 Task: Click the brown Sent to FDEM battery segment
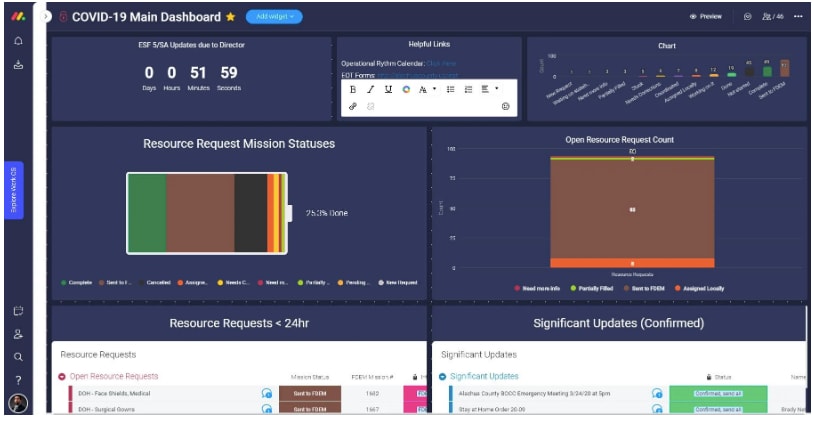pyautogui.click(x=200, y=213)
